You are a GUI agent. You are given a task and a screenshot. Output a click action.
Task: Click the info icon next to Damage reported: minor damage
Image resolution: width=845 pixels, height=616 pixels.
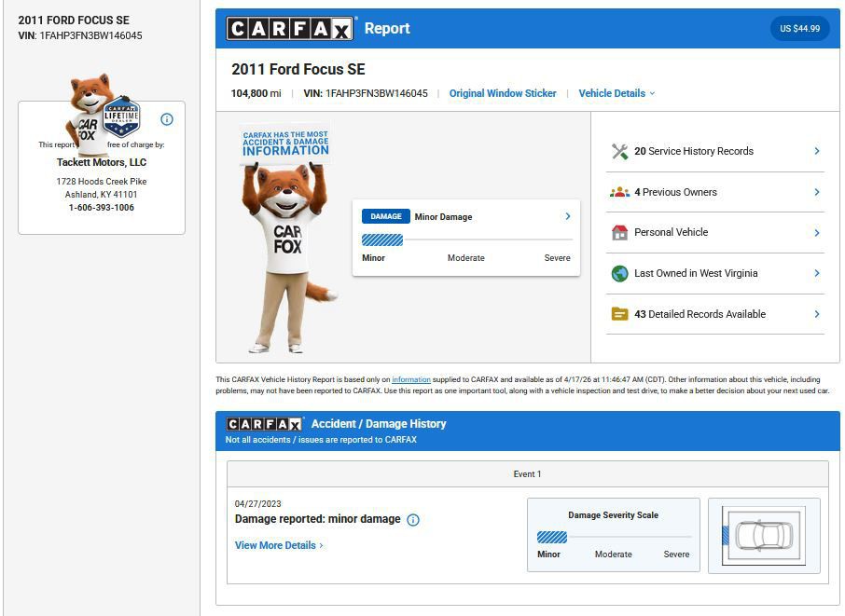[x=413, y=520]
